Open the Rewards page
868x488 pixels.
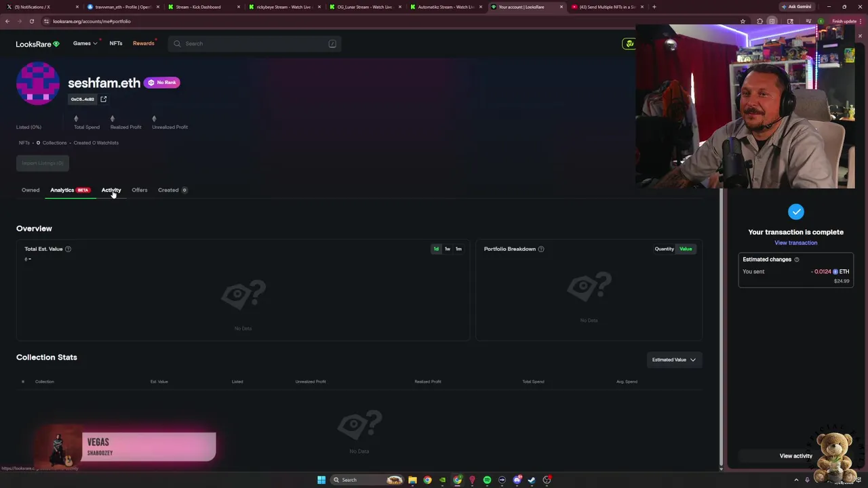(144, 43)
